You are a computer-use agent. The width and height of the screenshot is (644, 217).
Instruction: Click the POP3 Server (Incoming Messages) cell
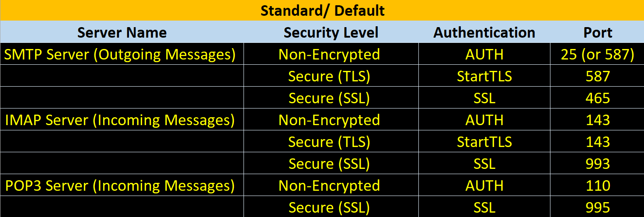pyautogui.click(x=122, y=185)
